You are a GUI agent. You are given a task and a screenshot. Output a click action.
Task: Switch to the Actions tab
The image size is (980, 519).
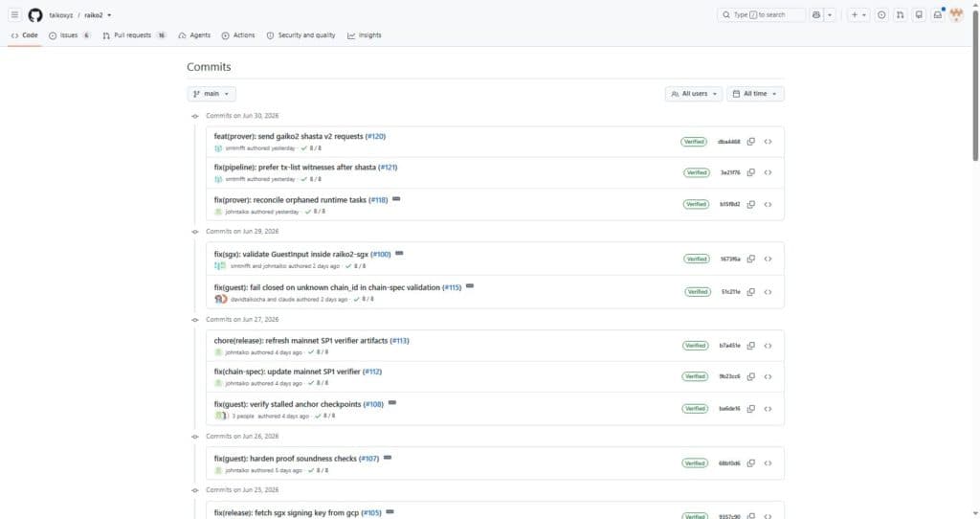click(238, 35)
